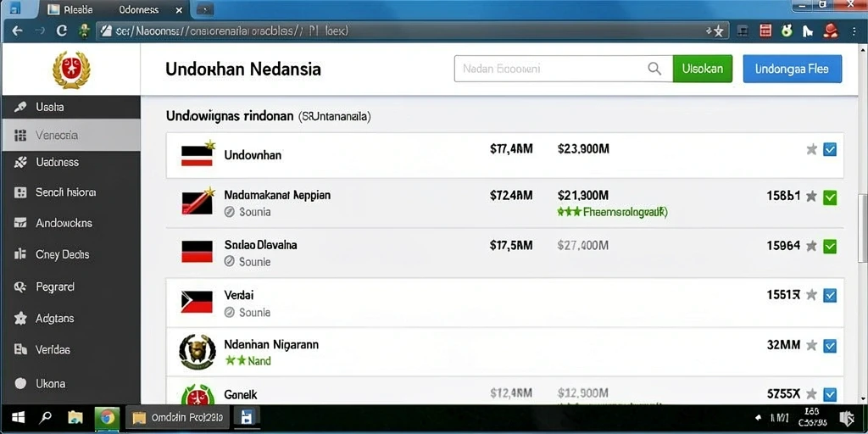868x434 pixels.
Task: Click the Fheemsrolagvatik green rating link
Action: click(x=612, y=212)
